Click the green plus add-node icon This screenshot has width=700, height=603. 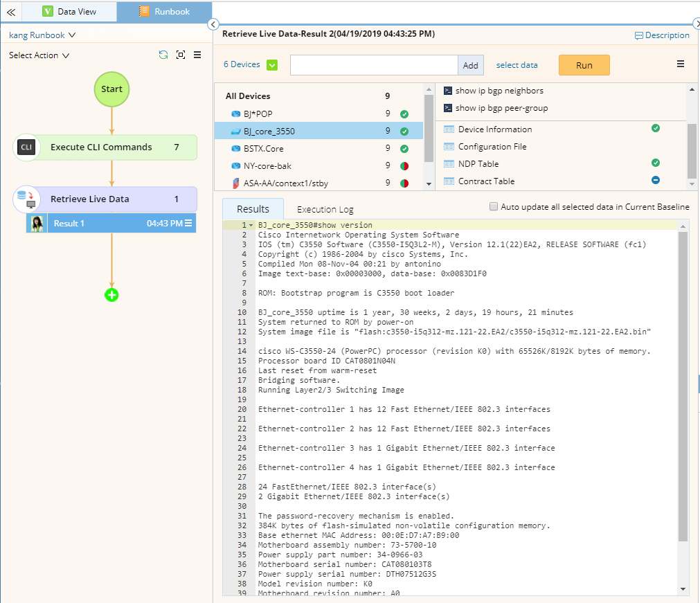click(x=111, y=295)
